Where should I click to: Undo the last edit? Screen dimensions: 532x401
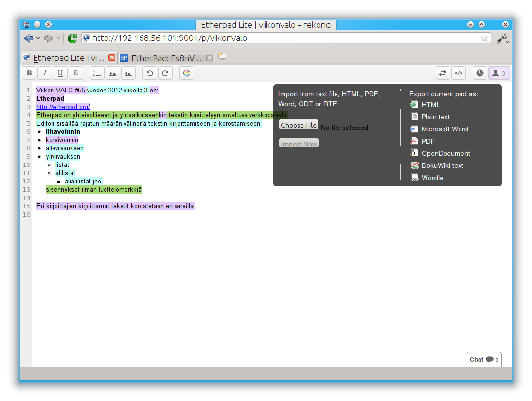click(150, 73)
